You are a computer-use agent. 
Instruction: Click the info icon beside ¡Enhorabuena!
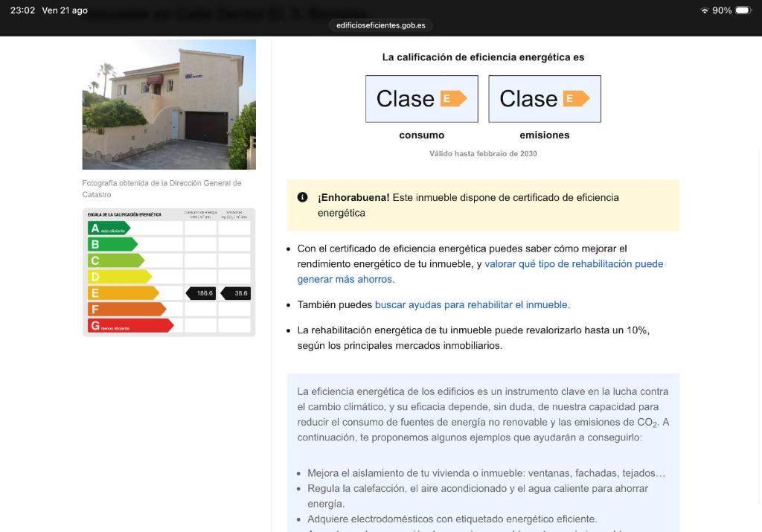(x=302, y=197)
